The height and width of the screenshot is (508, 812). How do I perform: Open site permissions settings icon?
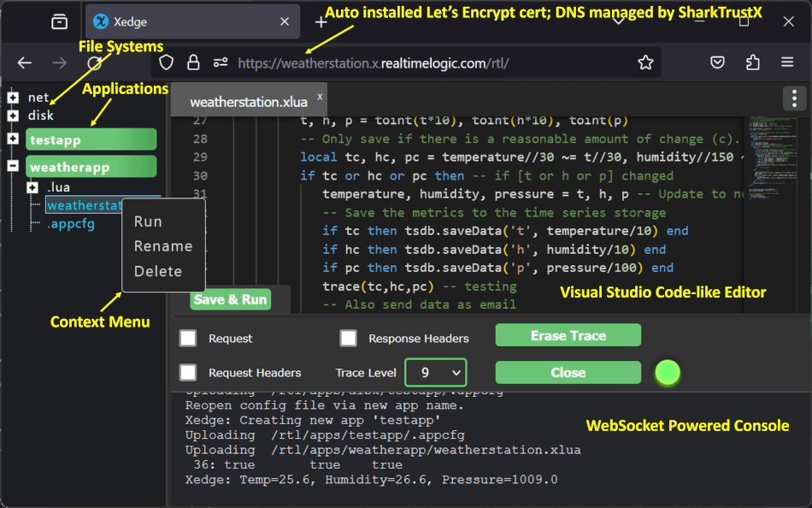click(221, 62)
